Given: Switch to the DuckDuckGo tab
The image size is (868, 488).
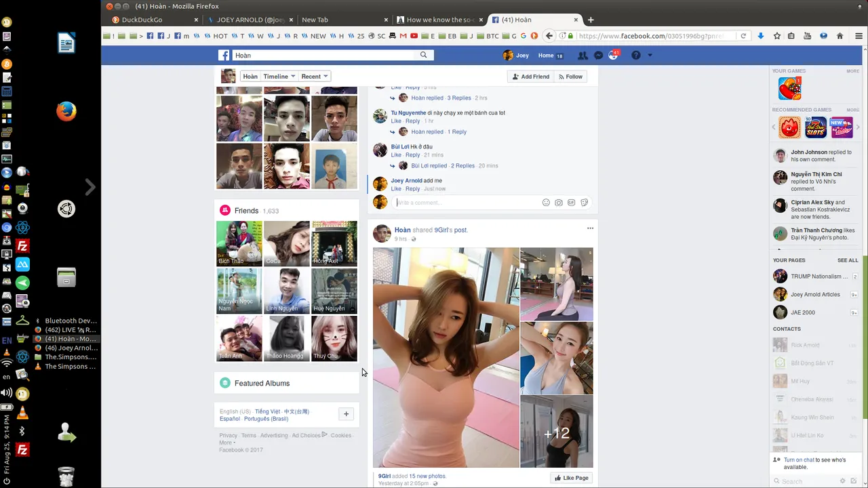Looking at the screenshot, I should (154, 20).
